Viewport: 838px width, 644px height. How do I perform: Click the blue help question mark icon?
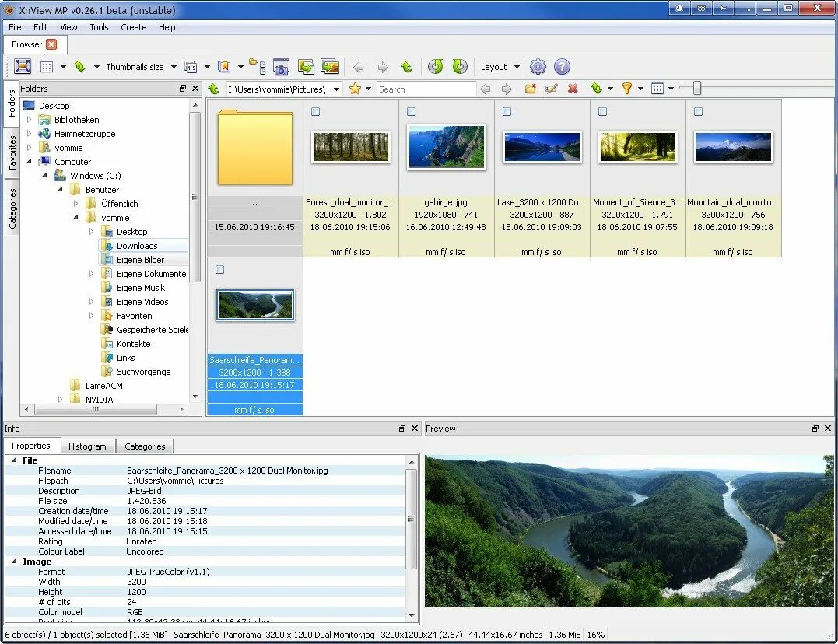pos(562,67)
